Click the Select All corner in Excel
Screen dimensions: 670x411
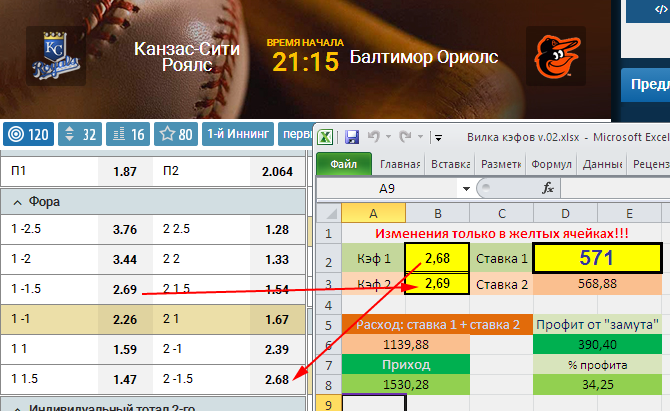pyautogui.click(x=329, y=213)
